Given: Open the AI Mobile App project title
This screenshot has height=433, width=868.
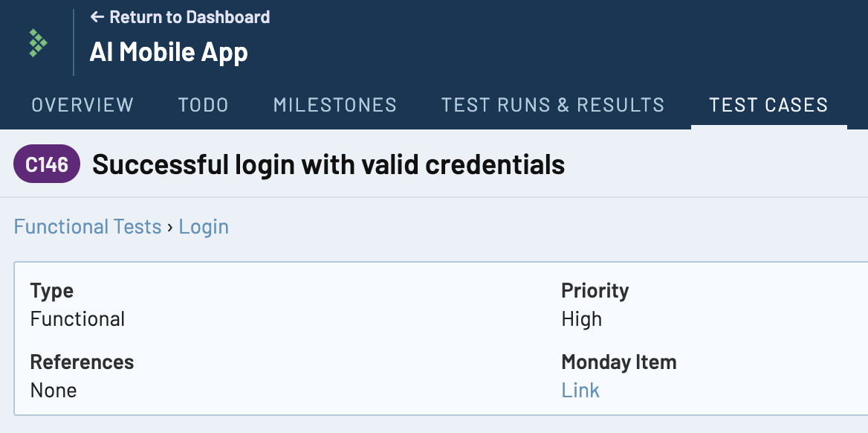Looking at the screenshot, I should [x=169, y=52].
